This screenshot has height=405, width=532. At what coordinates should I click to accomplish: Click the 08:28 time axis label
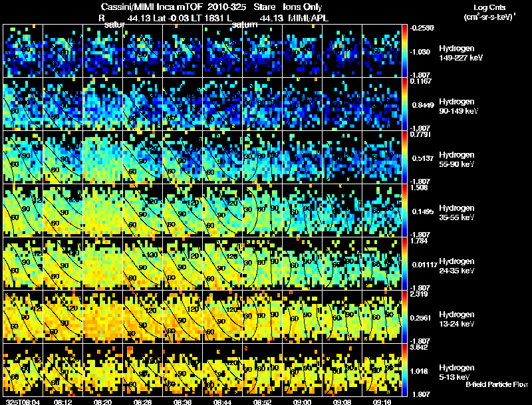tap(142, 402)
